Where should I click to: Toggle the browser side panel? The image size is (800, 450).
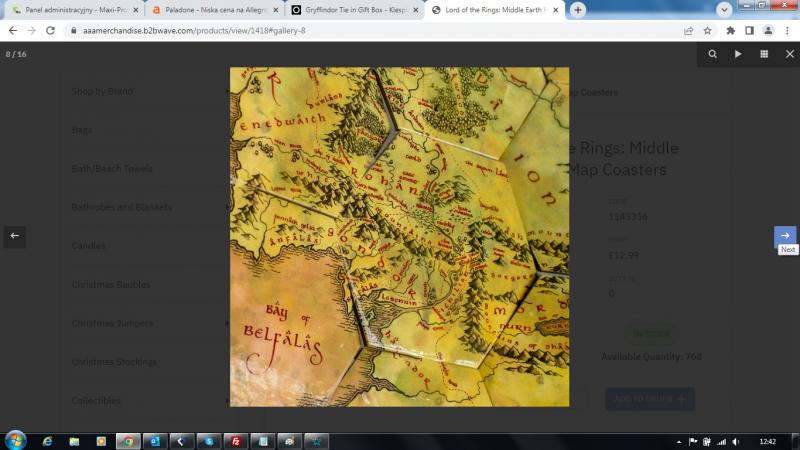click(749, 31)
